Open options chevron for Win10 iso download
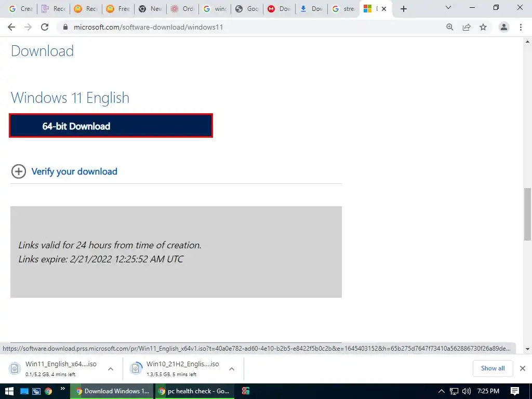The height and width of the screenshot is (399, 532). pyautogui.click(x=232, y=369)
